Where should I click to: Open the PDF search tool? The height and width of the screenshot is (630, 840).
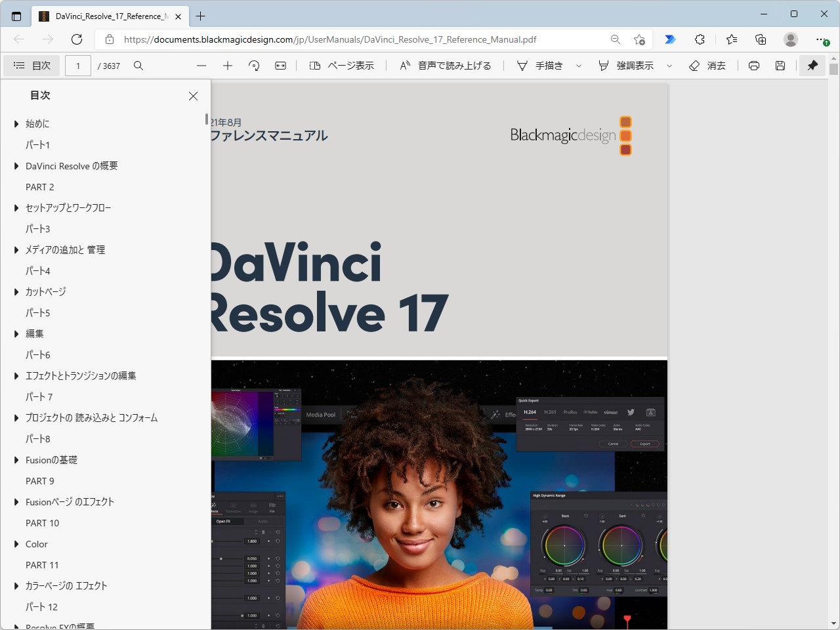pyautogui.click(x=138, y=66)
